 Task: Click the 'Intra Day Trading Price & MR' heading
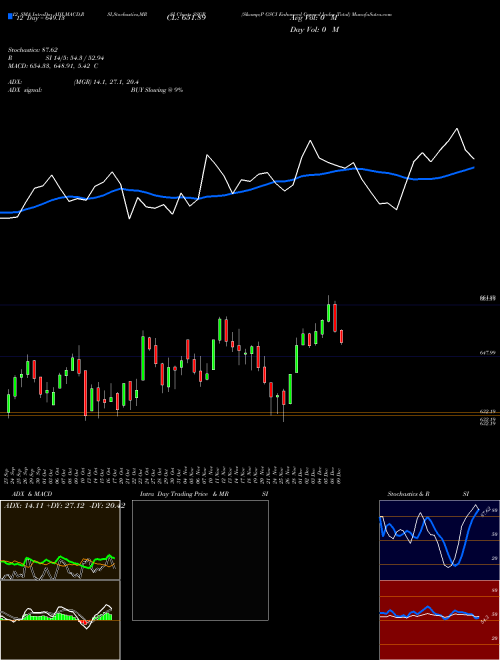point(184,494)
